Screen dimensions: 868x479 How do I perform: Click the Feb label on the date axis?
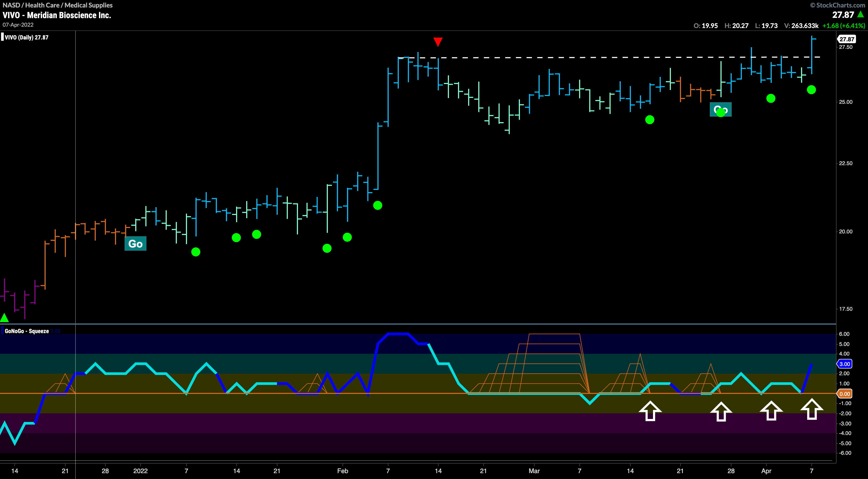[x=343, y=471]
